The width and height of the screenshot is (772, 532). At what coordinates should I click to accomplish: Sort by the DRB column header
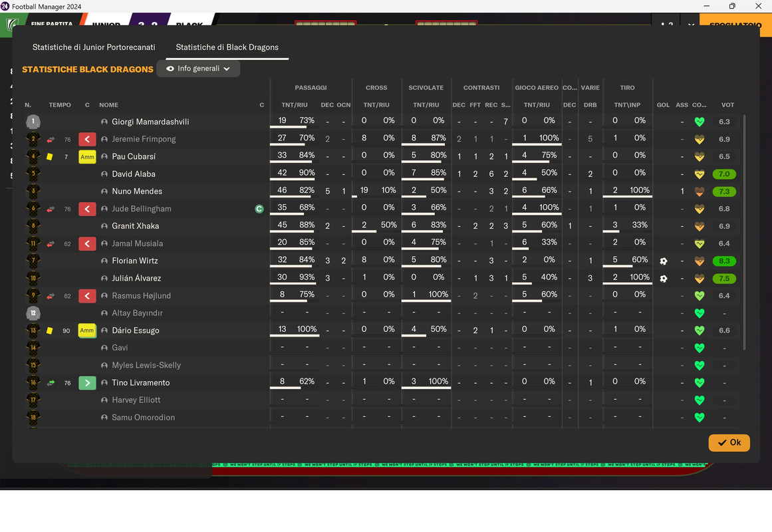click(x=590, y=105)
